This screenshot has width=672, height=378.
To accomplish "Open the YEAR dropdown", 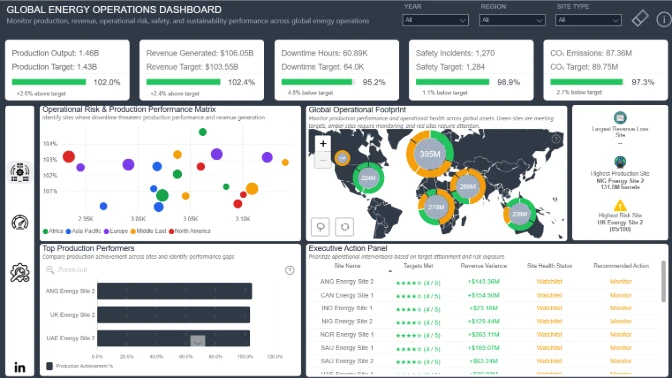I will (x=435, y=20).
